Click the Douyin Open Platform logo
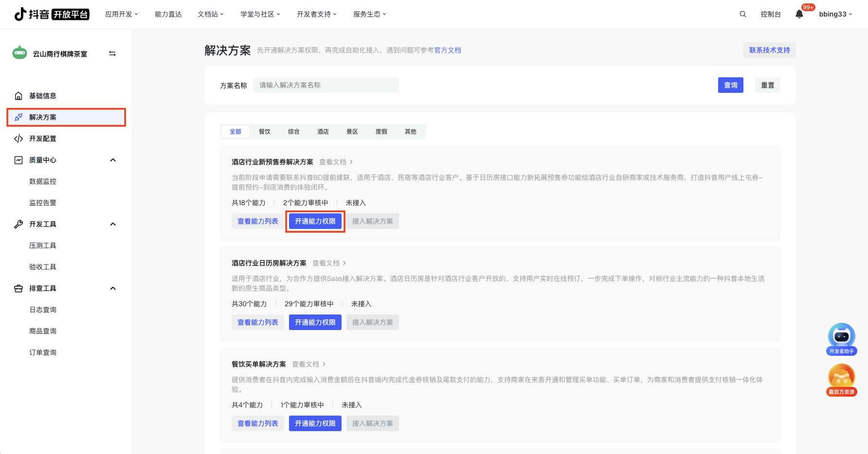 (x=52, y=14)
